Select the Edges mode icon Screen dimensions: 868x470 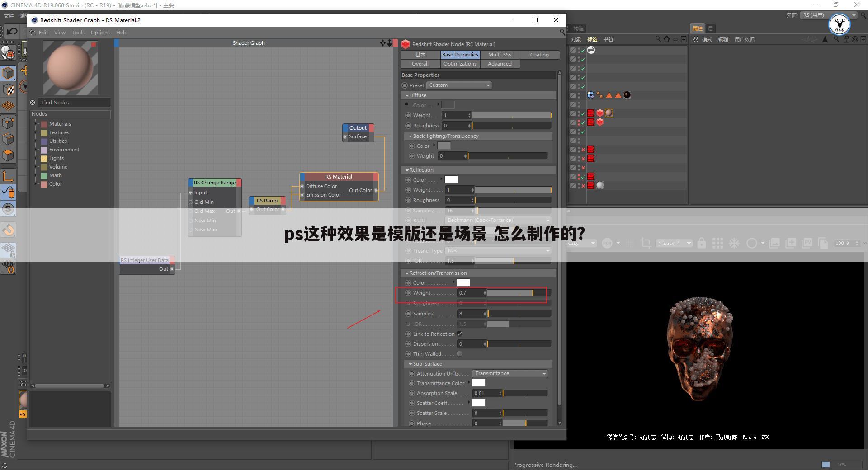tap(8, 139)
